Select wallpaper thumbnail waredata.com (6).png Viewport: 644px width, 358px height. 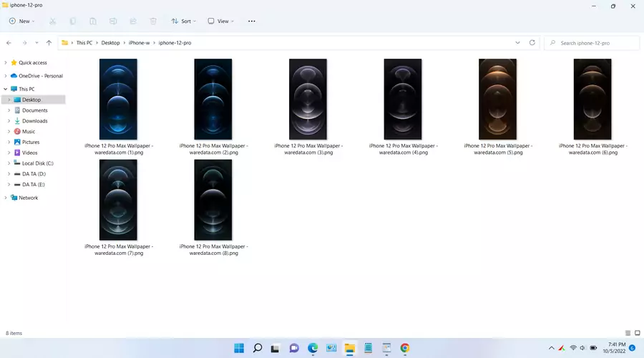click(592, 99)
